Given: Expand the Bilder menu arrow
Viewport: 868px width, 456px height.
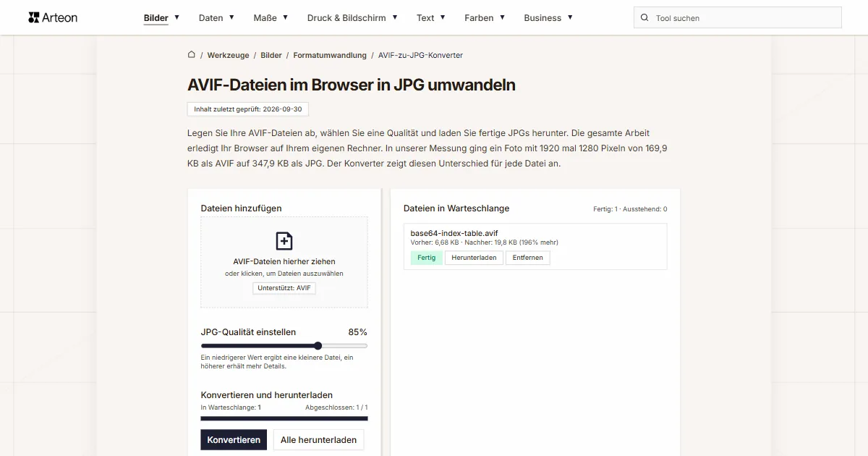Looking at the screenshot, I should (x=176, y=17).
